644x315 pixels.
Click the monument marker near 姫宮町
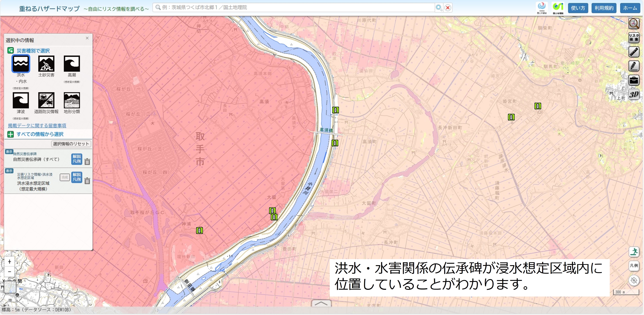point(511,117)
